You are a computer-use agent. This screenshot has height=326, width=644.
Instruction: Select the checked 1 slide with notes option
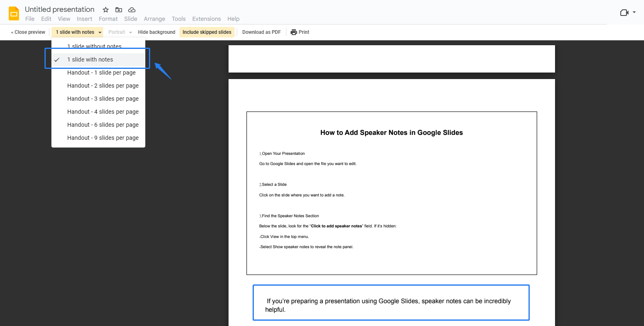tap(98, 59)
